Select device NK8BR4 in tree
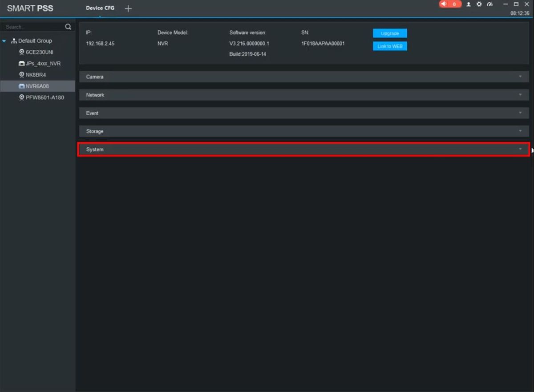 [36, 75]
